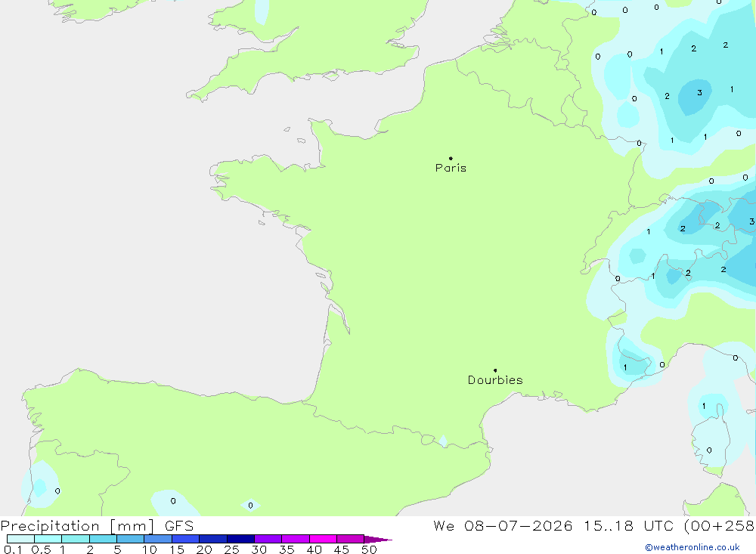The width and height of the screenshot is (756, 554).
Task: Pick the magenta swatch between 40 and 45
Action: 323,539
